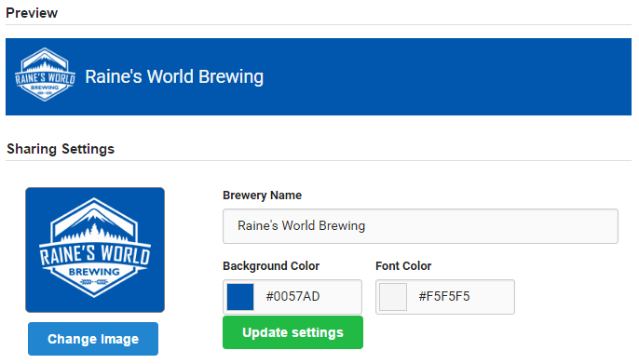Focus the Brewery Name text field
The height and width of the screenshot is (364, 639).
420,226
